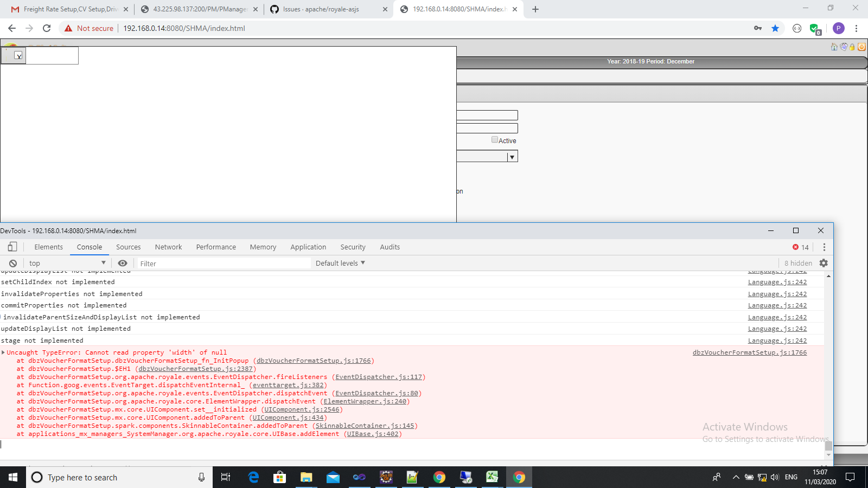Open the green shield extension icon
Viewport: 868px width, 488px height.
815,29
